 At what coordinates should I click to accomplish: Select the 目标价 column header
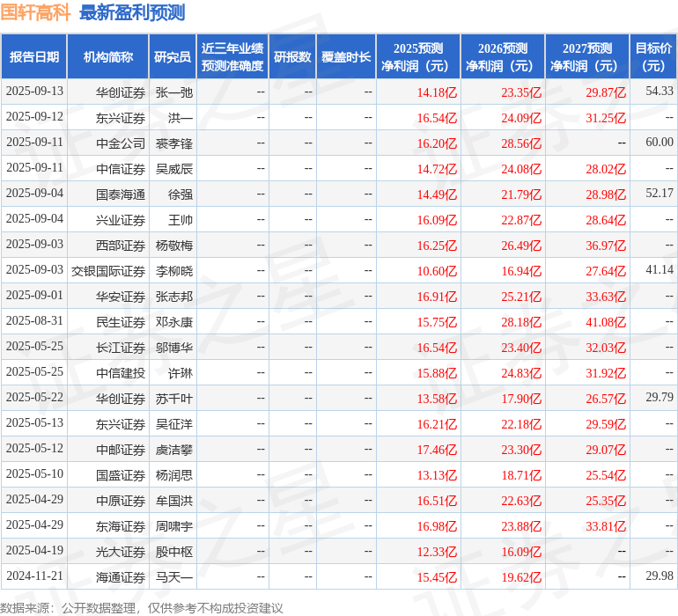click(x=653, y=56)
